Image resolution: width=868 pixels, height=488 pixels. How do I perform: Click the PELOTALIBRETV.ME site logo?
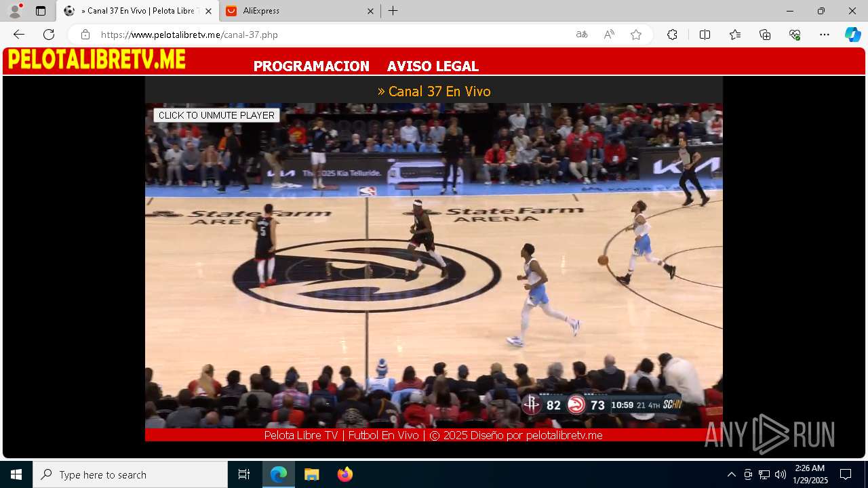[96, 60]
